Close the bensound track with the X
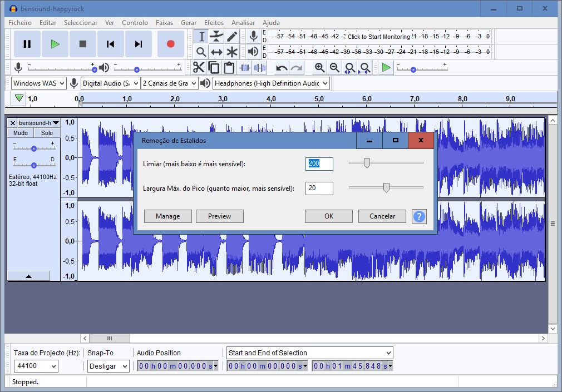 click(13, 123)
